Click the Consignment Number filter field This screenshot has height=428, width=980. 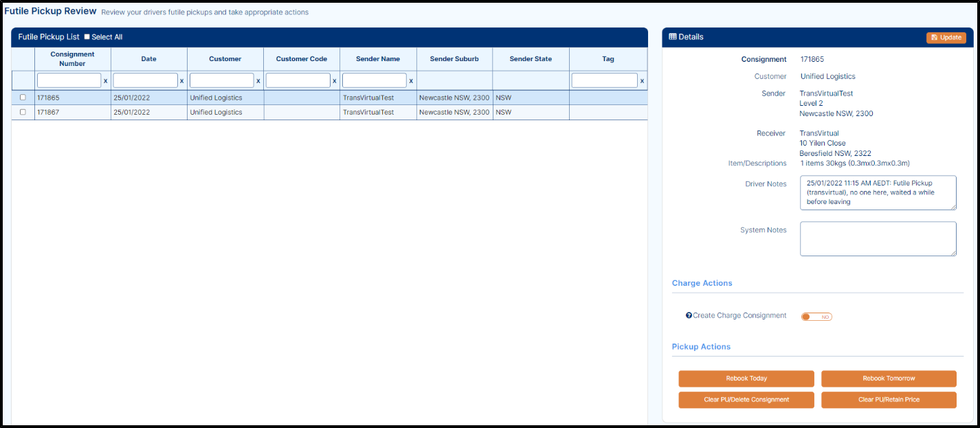(69, 80)
